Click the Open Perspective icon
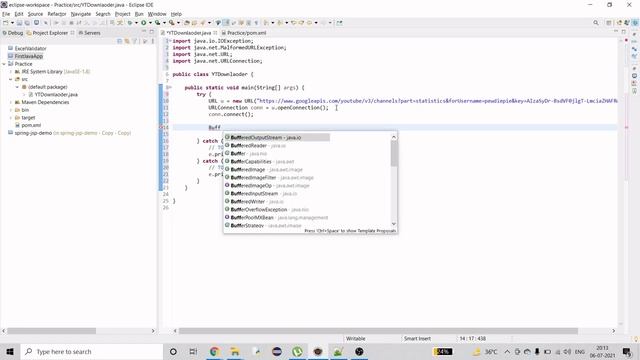 609,23
